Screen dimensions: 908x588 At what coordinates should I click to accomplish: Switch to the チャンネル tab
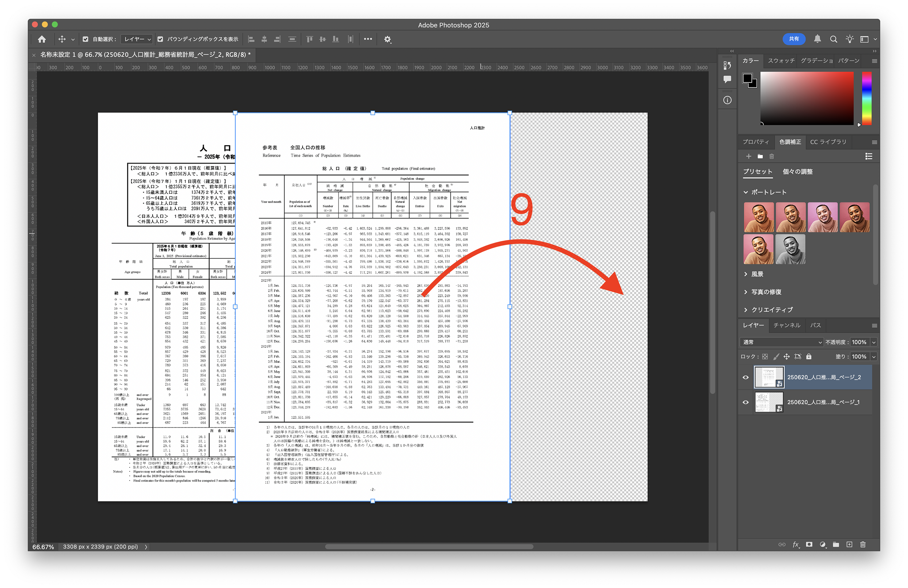(787, 325)
